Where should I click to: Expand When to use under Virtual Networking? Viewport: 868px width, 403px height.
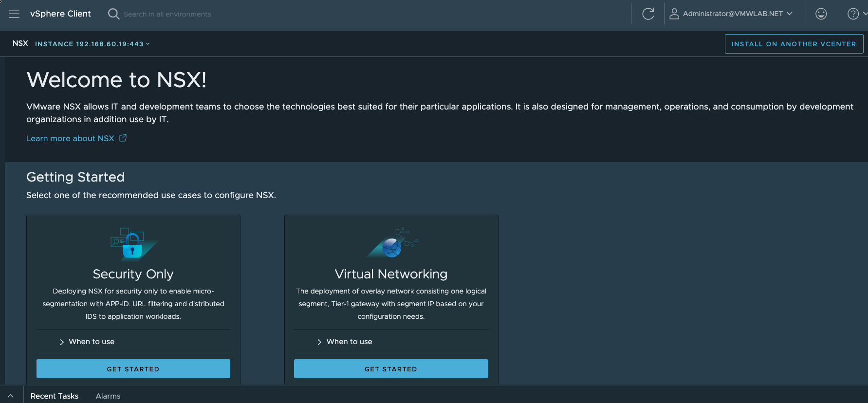[x=345, y=342]
